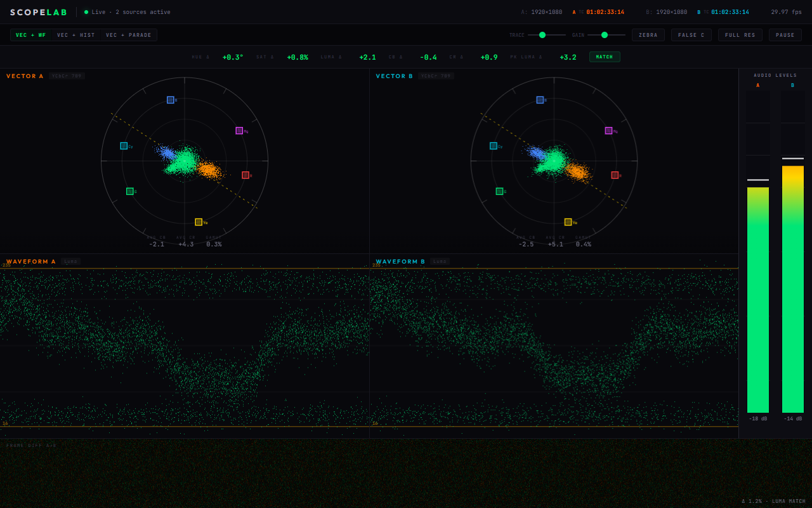Screen dimensions: 812x508
Task: Click Vector A gamut value 0.3%
Action: [x=214, y=244]
